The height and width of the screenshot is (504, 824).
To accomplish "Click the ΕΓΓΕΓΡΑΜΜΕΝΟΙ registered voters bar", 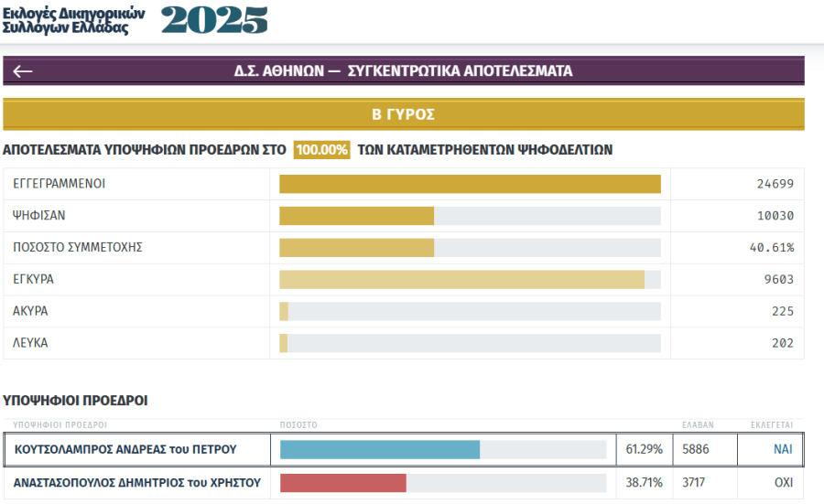I will click(x=470, y=184).
